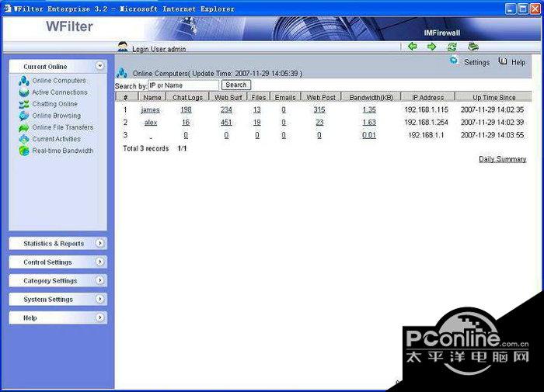
Task: Open james chat logs count 198
Action: point(186,110)
